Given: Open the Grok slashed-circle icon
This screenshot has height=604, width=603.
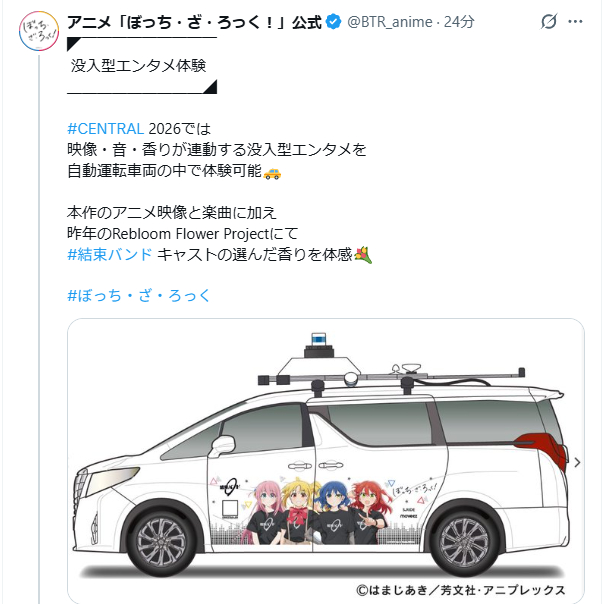Looking at the screenshot, I should [548, 21].
